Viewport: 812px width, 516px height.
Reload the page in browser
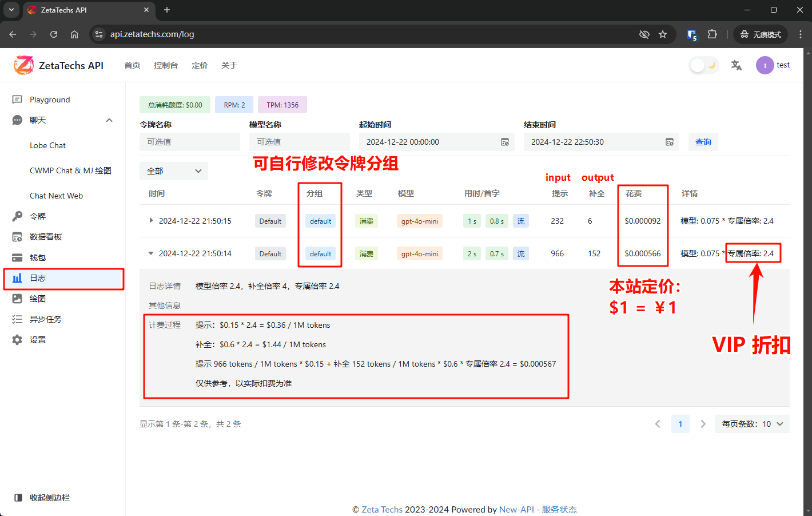pyautogui.click(x=54, y=34)
